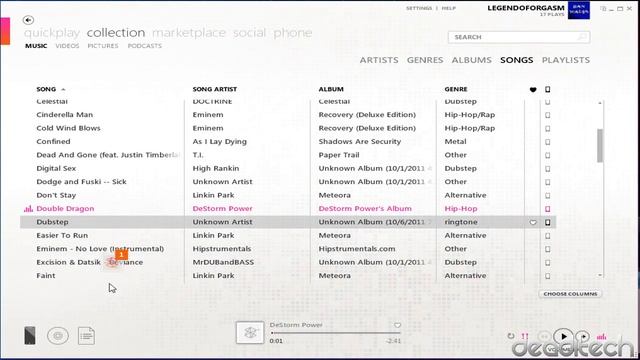The height and width of the screenshot is (360, 640).
Task: Select the Double Dragon song title
Action: point(65,209)
